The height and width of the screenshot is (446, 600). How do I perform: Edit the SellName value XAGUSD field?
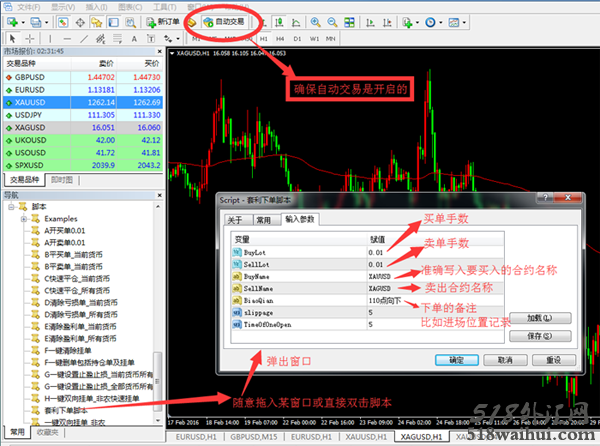point(435,288)
